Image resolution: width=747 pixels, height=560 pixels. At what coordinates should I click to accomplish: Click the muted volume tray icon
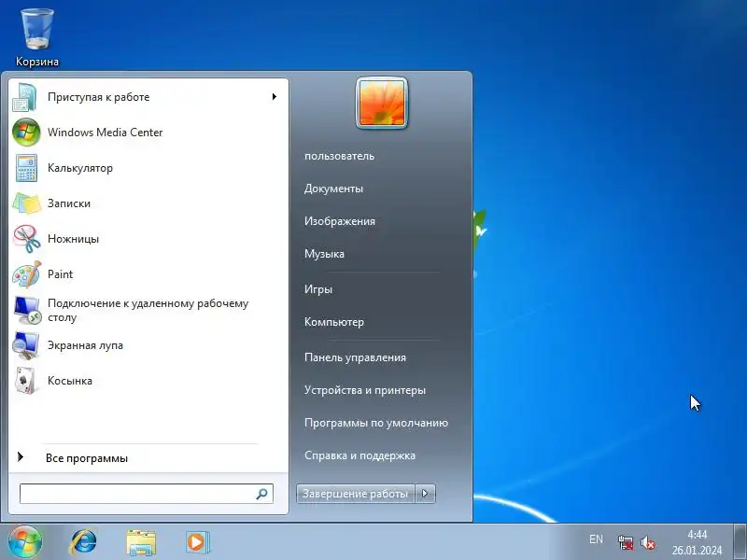[x=647, y=542]
